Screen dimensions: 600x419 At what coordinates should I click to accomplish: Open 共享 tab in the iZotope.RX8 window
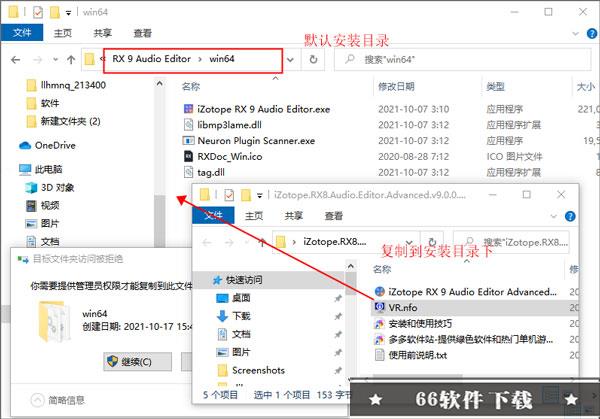coord(293,216)
